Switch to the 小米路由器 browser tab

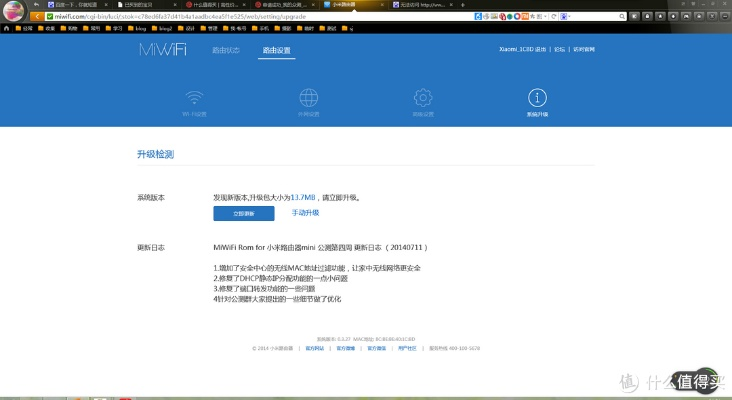(354, 5)
